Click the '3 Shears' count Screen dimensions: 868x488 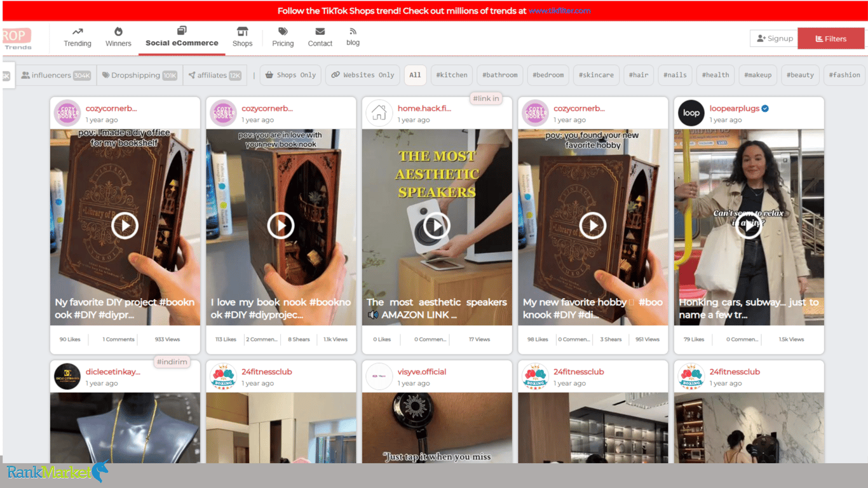click(611, 339)
